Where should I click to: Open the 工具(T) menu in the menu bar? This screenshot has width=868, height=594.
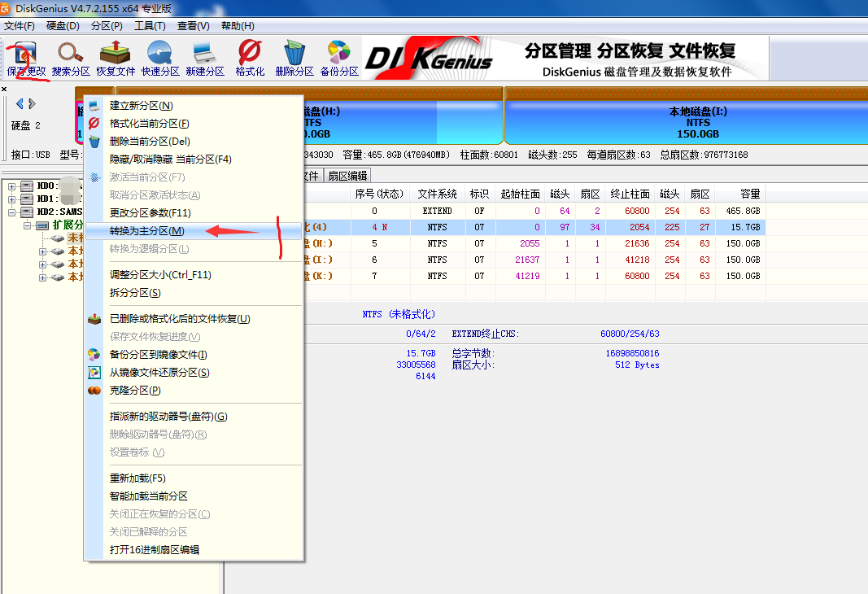(x=149, y=26)
